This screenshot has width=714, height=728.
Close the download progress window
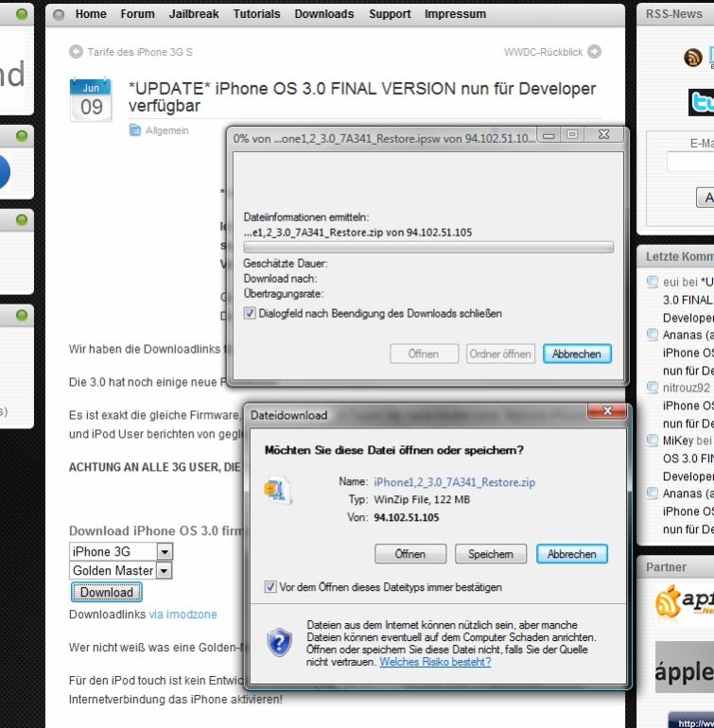click(x=604, y=135)
